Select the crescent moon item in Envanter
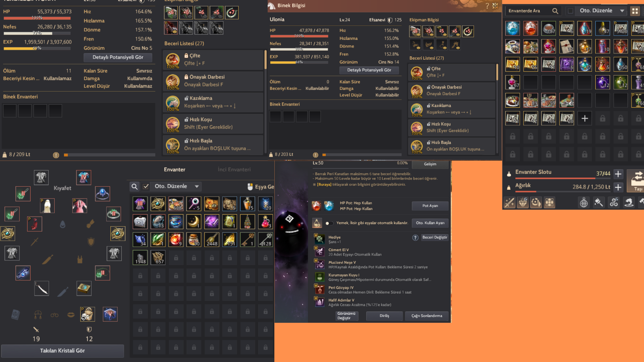This screenshot has height=362, width=644. tap(194, 222)
